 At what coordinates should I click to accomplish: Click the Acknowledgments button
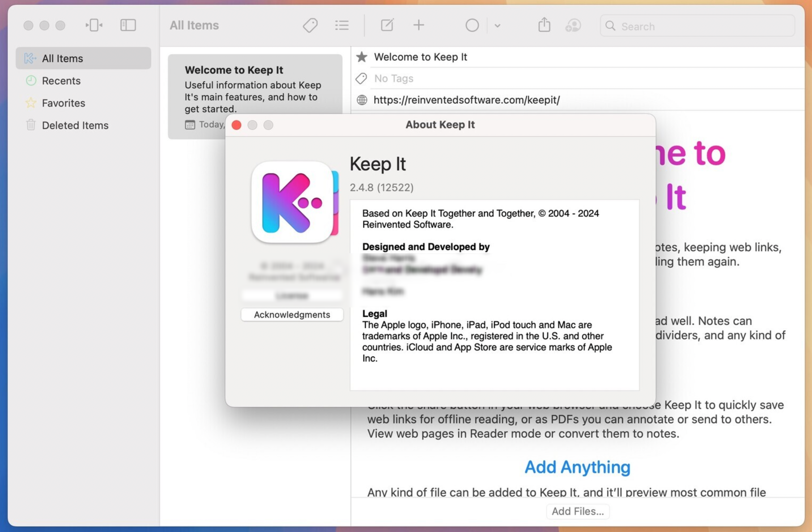tap(292, 315)
